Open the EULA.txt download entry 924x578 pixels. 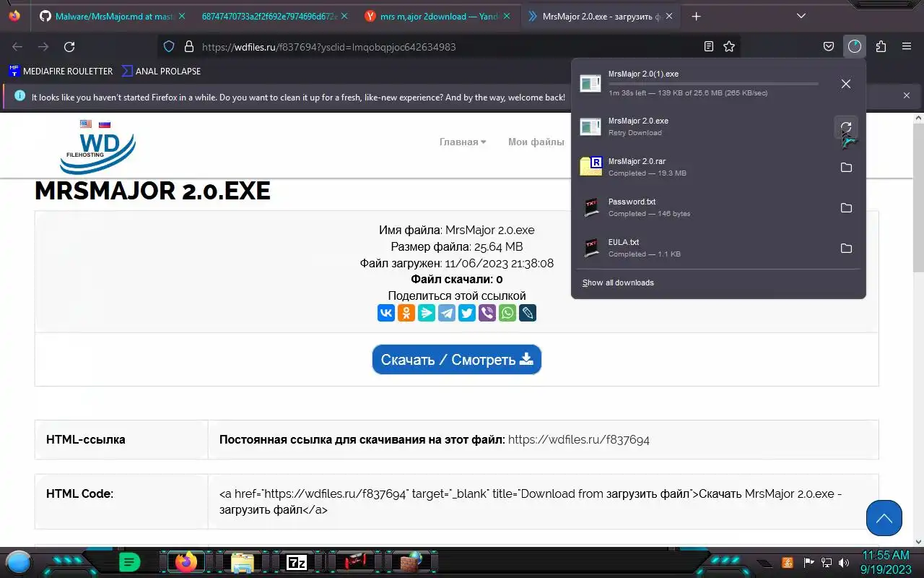point(704,248)
